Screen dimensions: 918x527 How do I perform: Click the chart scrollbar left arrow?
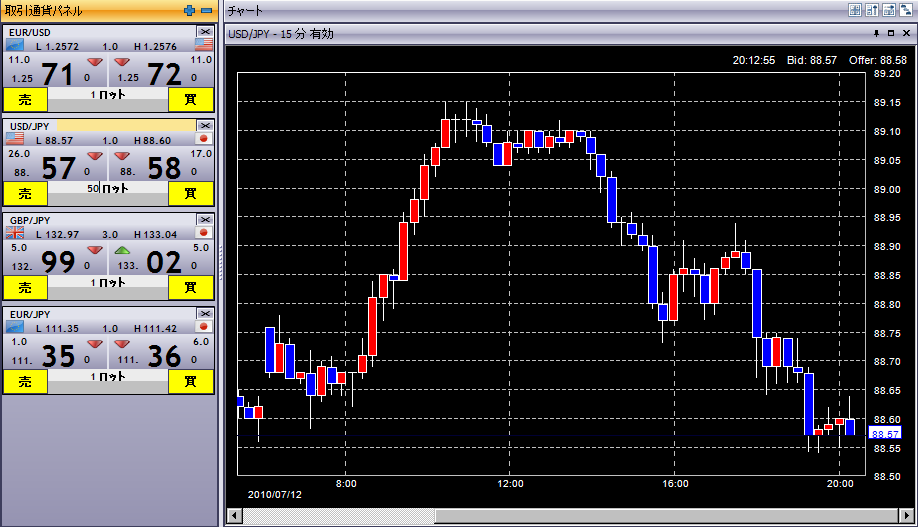[x=234, y=516]
